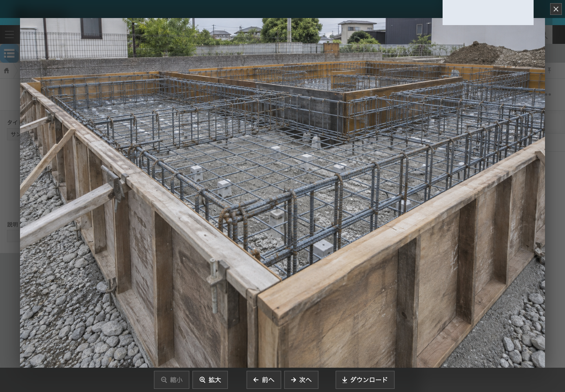Open the list menu icon in sidebar
This screenshot has width=565, height=392.
coord(9,53)
